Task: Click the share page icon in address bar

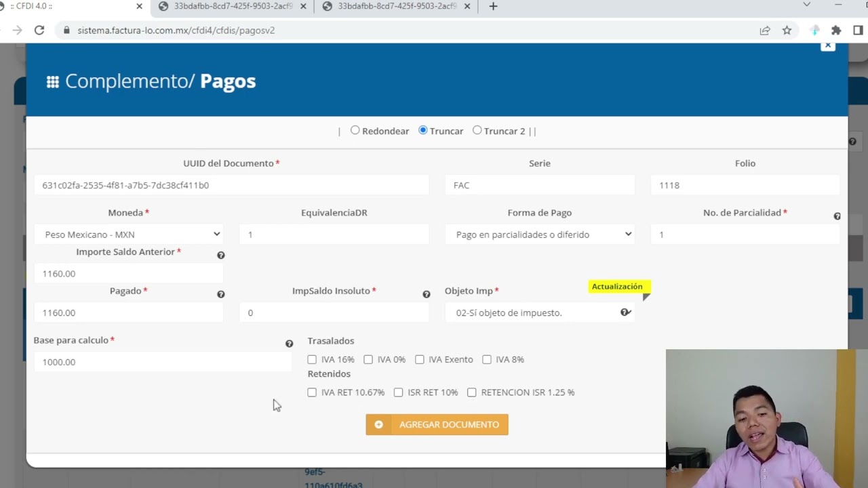Action: pyautogui.click(x=765, y=30)
